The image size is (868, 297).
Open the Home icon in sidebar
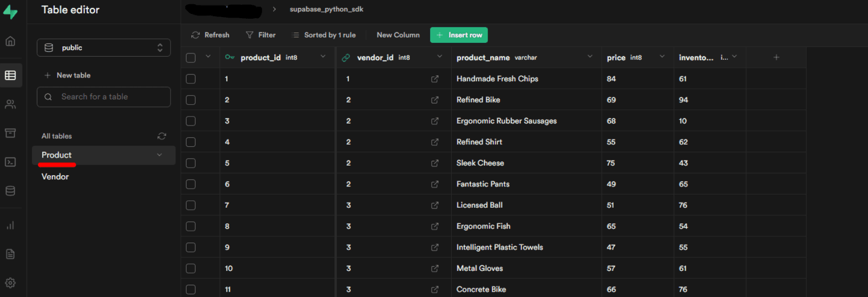10,41
